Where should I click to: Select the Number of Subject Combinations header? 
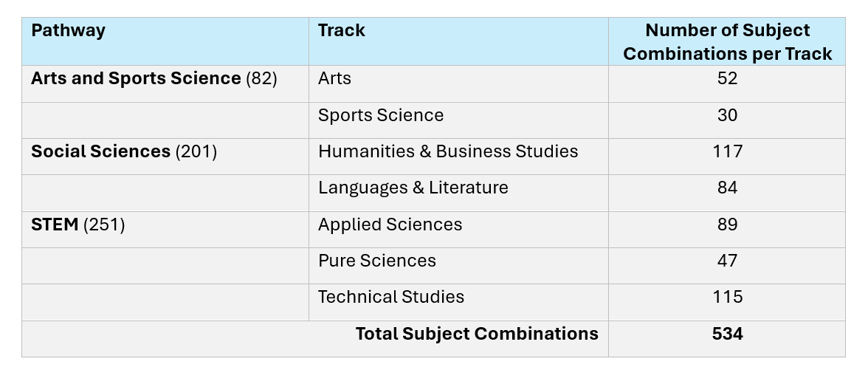pyautogui.click(x=727, y=41)
